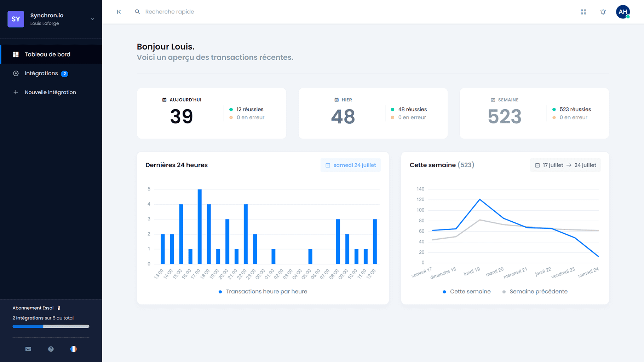The image size is (644, 362).
Task: Select the big 39 today count
Action: tap(182, 117)
